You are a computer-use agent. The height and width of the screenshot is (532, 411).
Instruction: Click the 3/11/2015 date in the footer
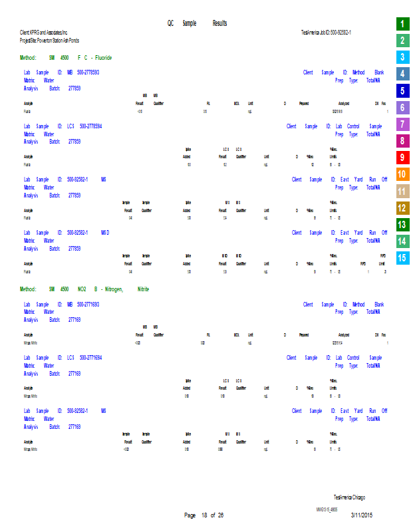point(362,515)
